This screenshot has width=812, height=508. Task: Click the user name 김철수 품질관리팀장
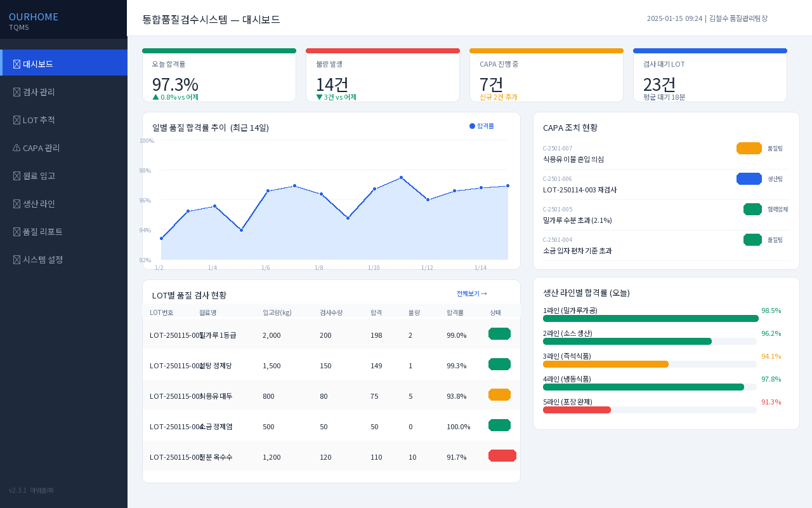tap(738, 18)
